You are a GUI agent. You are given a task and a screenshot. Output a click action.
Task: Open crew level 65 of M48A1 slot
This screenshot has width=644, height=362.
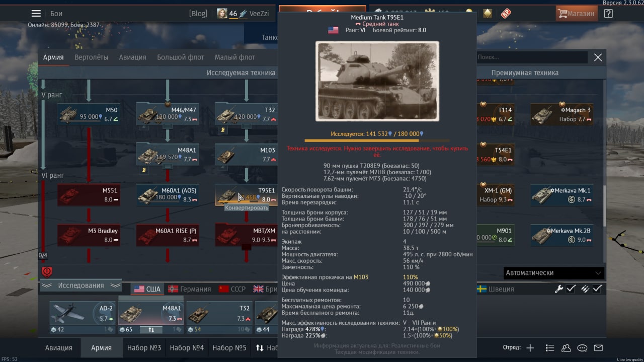[x=126, y=330]
